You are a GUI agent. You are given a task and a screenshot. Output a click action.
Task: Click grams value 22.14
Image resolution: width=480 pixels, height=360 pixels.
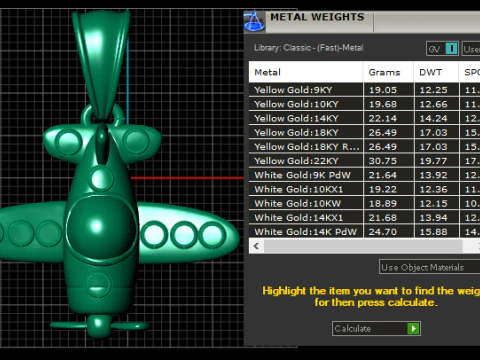pos(383,118)
